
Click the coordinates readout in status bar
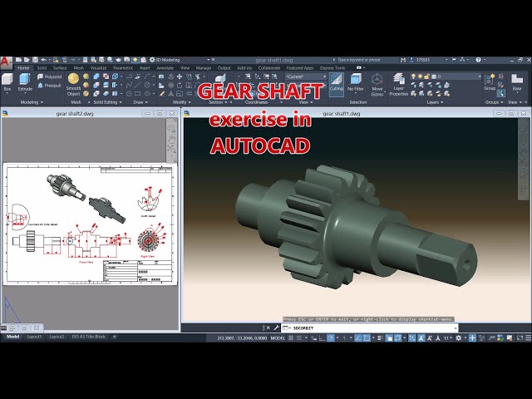242,338
